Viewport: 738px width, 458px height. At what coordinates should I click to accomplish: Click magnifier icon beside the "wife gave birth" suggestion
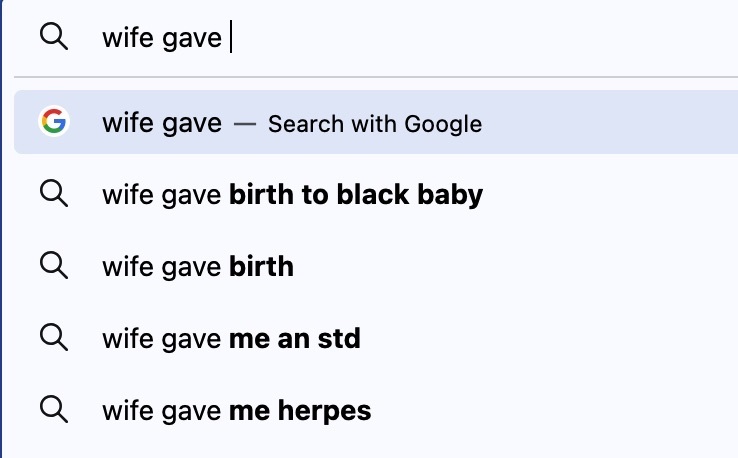point(54,266)
